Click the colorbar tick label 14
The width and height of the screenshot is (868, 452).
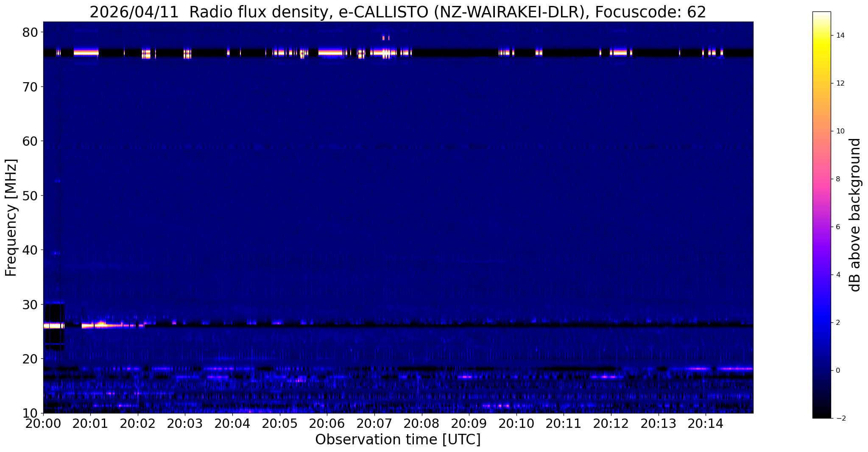[839, 36]
